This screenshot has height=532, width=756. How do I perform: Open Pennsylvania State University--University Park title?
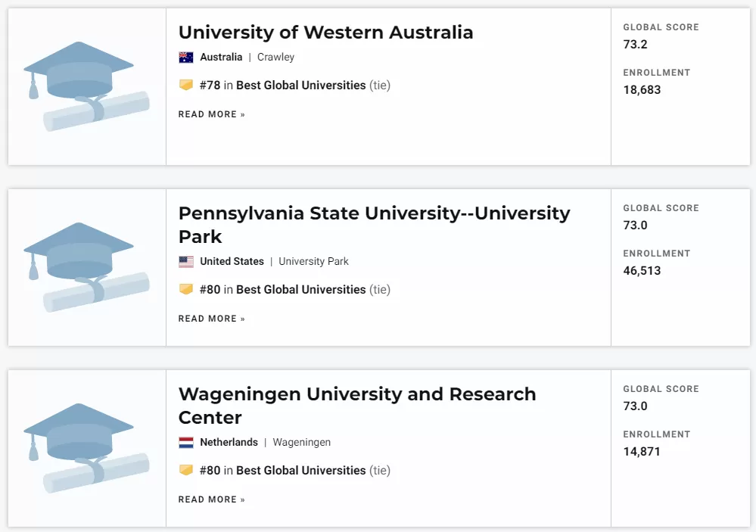tap(374, 225)
